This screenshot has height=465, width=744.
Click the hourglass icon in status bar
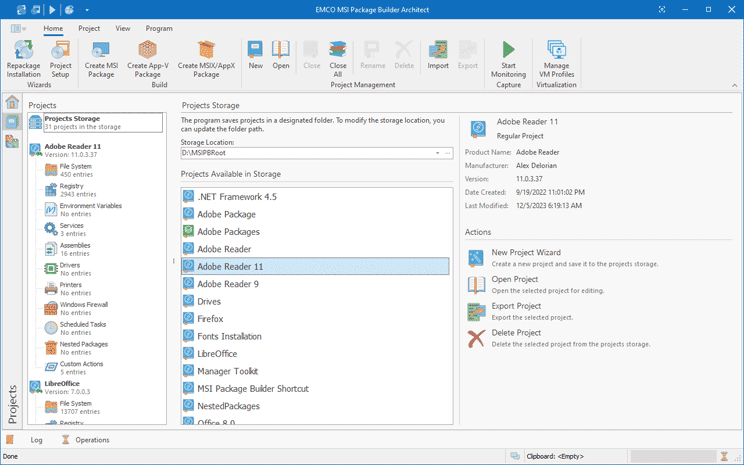[724, 456]
